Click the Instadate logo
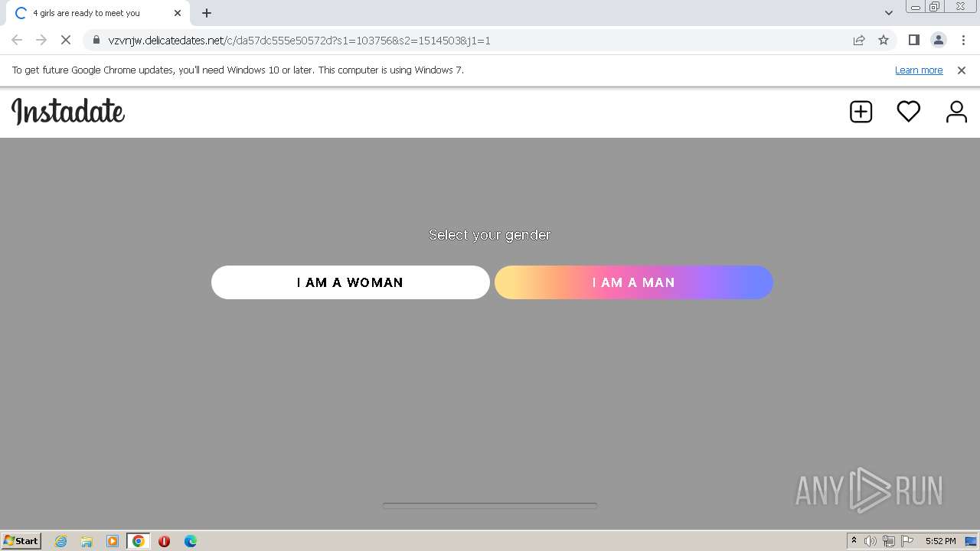 tap(68, 112)
